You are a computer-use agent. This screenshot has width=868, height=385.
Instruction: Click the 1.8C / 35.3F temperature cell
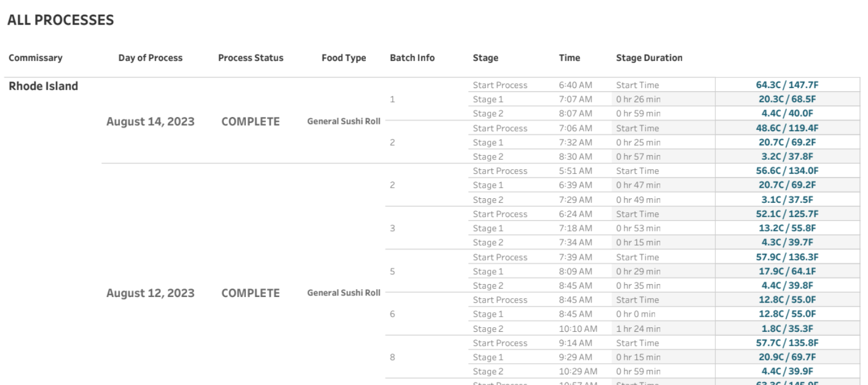coord(787,329)
